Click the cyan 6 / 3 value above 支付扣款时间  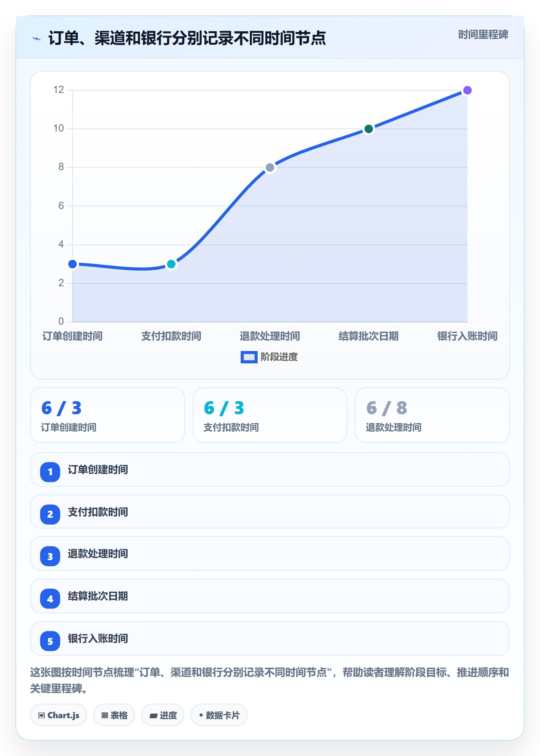coord(224,408)
